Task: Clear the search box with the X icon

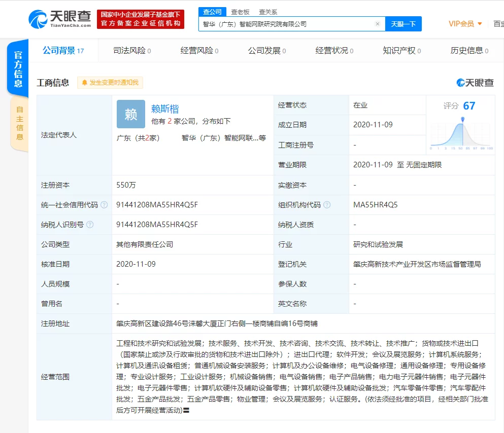Action: pos(377,24)
